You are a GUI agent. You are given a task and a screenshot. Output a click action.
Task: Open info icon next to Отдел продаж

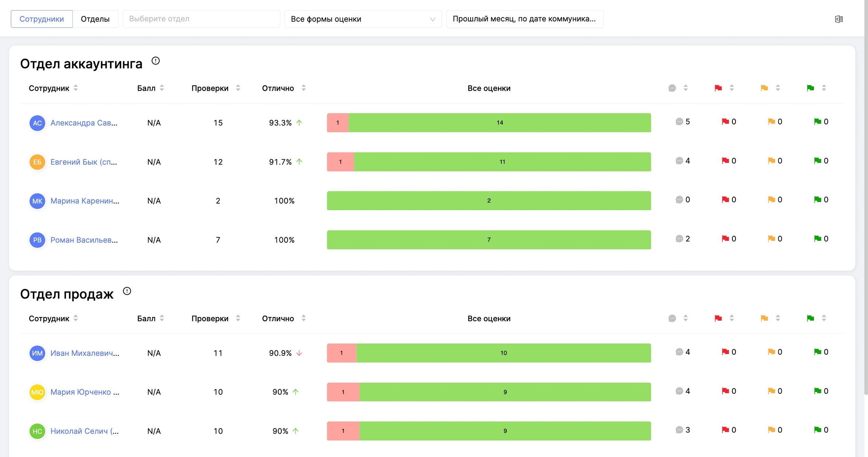point(127,291)
